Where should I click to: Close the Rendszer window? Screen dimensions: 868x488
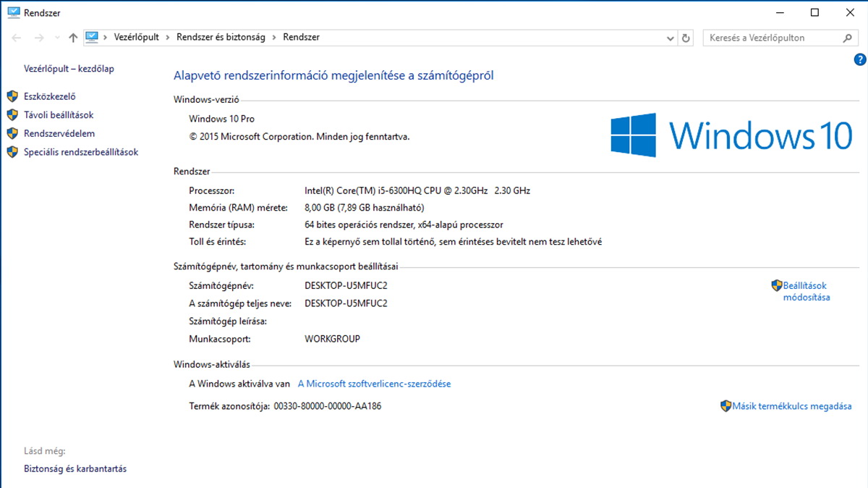tap(849, 12)
